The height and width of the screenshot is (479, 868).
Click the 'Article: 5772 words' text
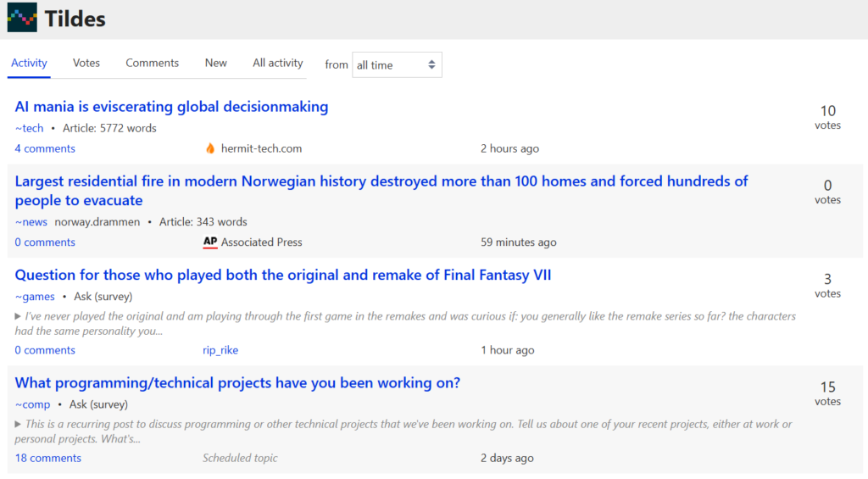[109, 128]
